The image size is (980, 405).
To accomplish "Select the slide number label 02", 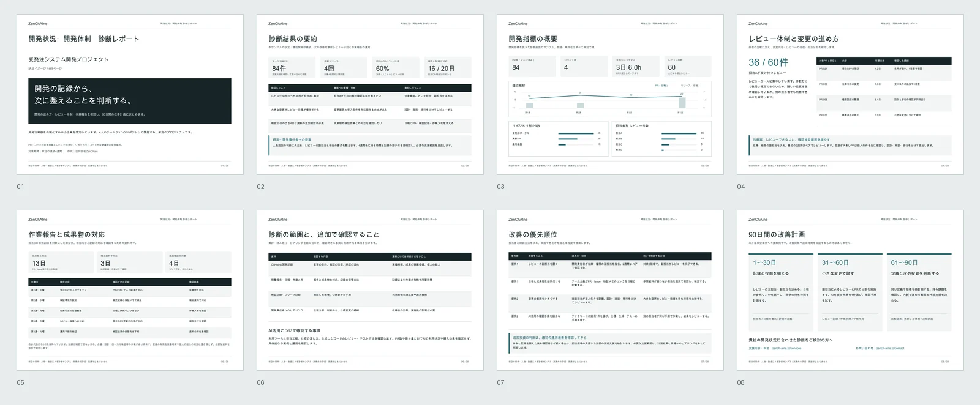I will click(x=261, y=187).
